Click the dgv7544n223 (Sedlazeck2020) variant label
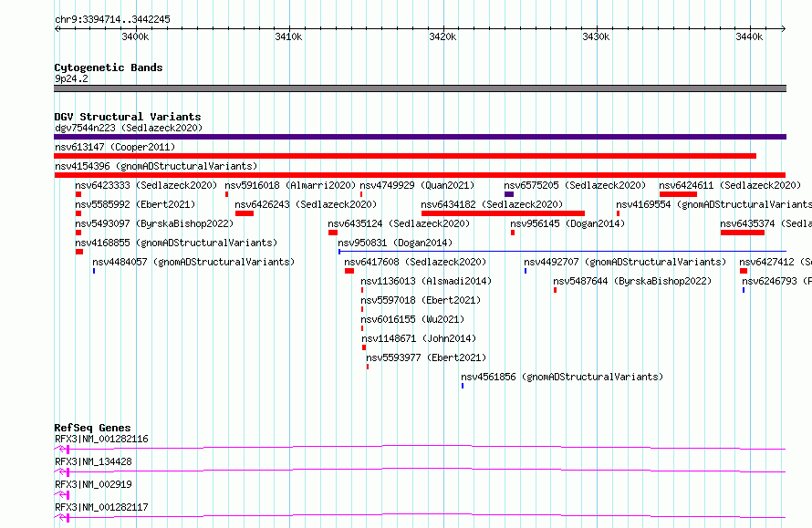The image size is (812, 528). click(x=129, y=128)
